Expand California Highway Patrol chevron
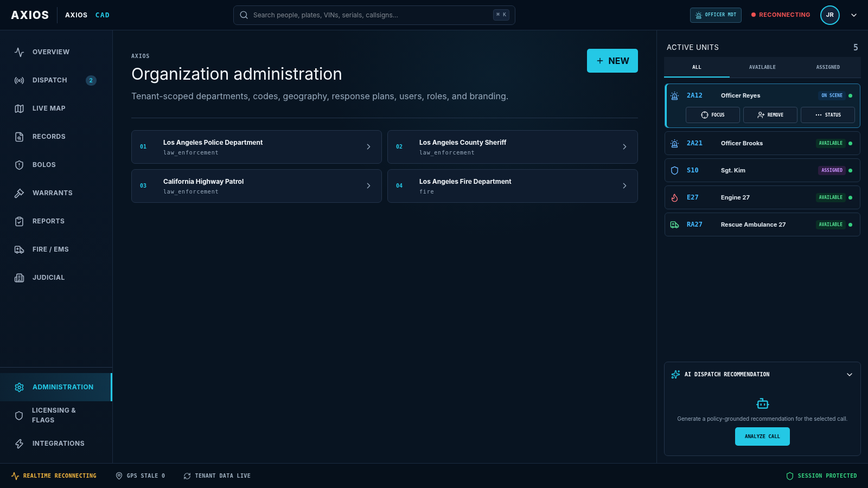868x488 pixels. [x=368, y=186]
